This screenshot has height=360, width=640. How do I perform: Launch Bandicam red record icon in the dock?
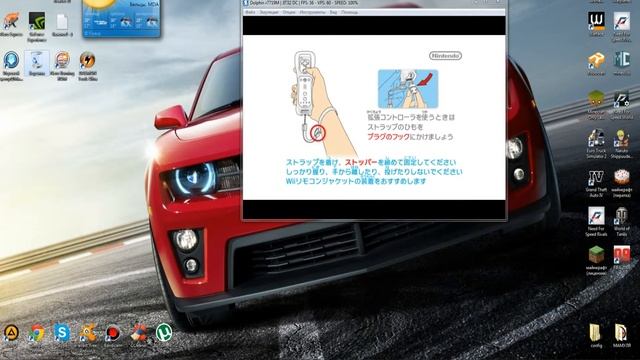point(113,334)
